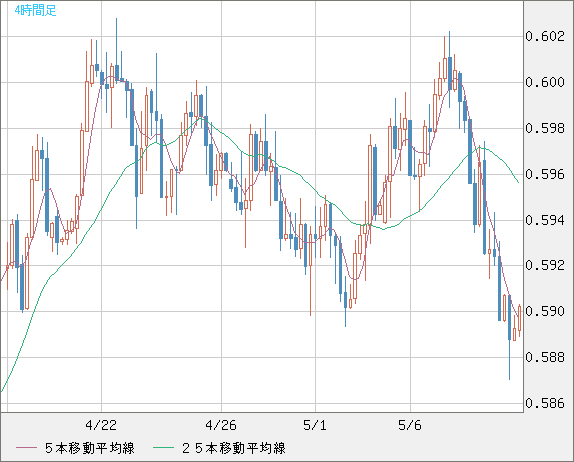
Task: Click the 5/1 date label
Action: click(315, 425)
